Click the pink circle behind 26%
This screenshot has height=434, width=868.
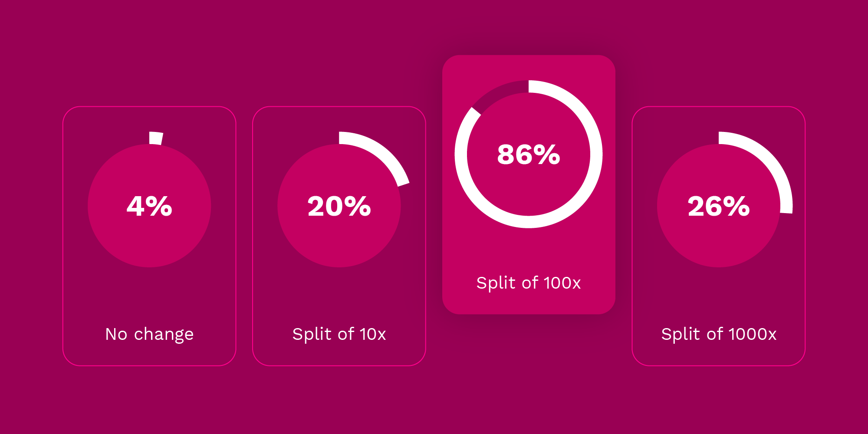coord(719,243)
